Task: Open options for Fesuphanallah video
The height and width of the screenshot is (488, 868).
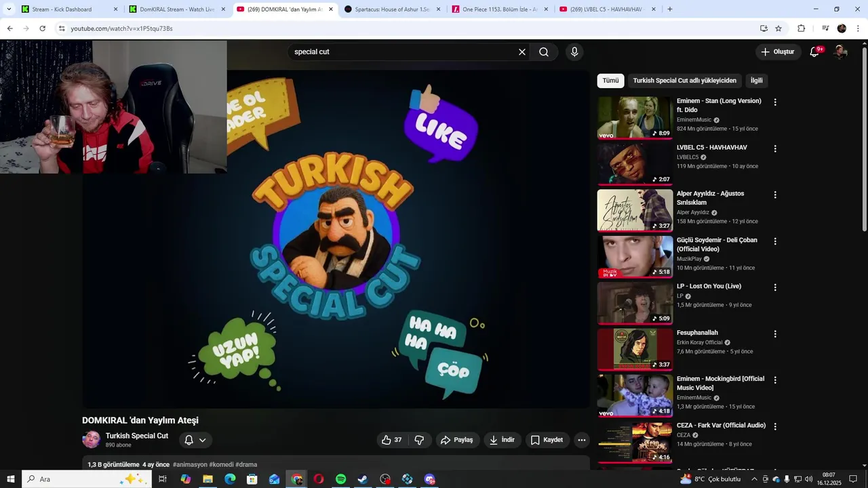Action: [x=775, y=334]
